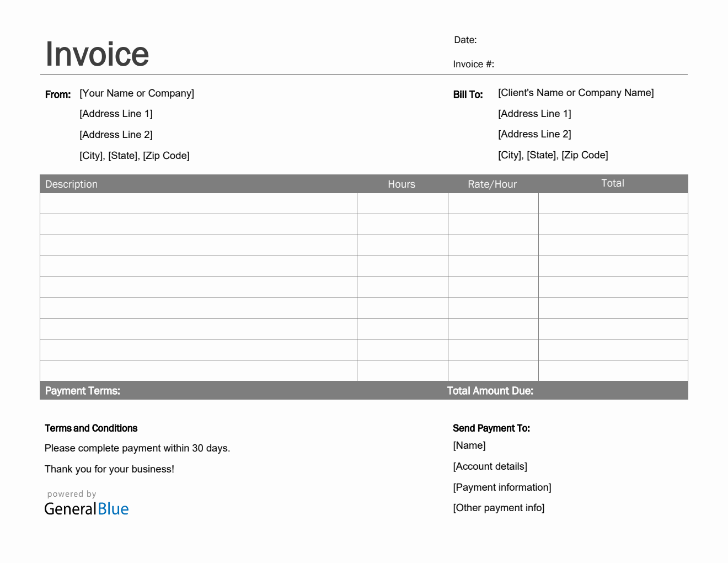Image resolution: width=728 pixels, height=563 pixels.
Task: Click [Client's Name or Company Name] placeholder
Action: 575,92
